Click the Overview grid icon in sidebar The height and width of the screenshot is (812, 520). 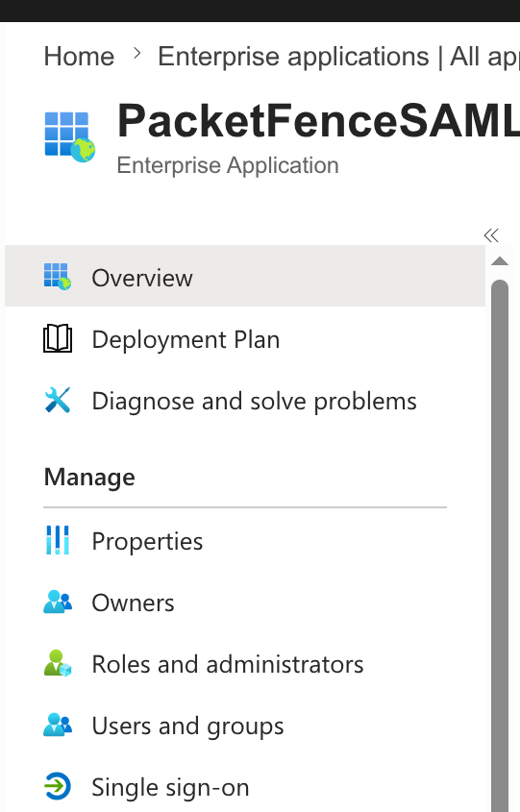[x=58, y=276]
